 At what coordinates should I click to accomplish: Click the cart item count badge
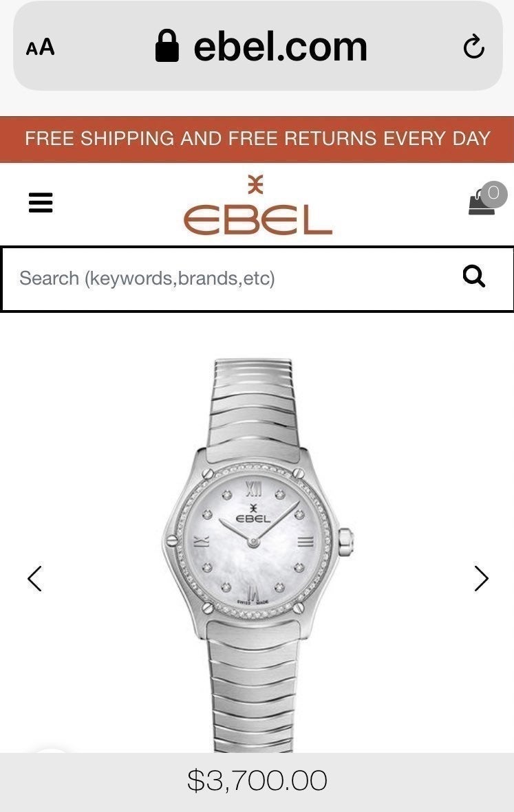click(x=493, y=194)
